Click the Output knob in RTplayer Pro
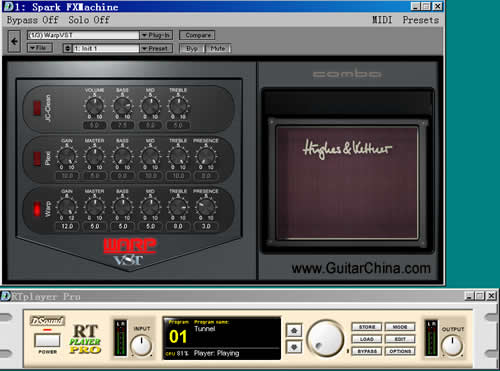The image size is (500, 371). tap(452, 346)
